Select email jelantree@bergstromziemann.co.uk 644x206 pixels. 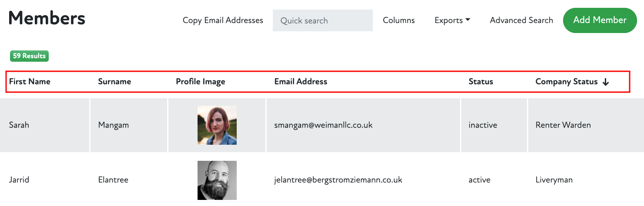pyautogui.click(x=338, y=180)
